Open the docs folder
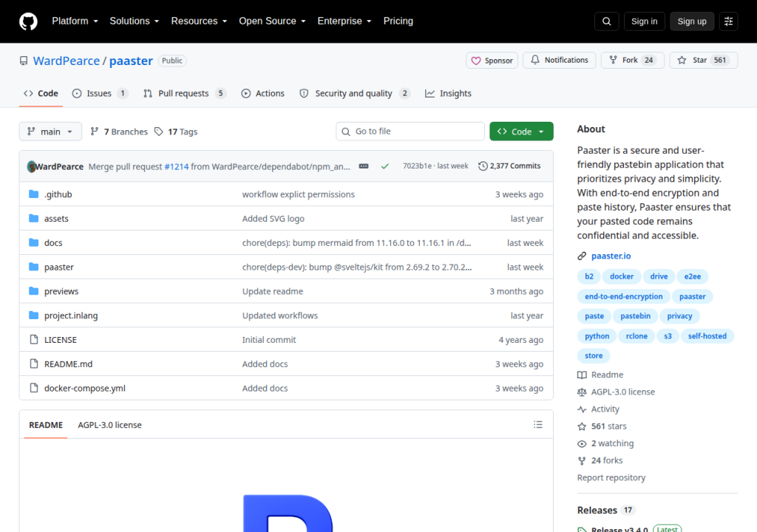Image resolution: width=757 pixels, height=532 pixels. (x=53, y=243)
